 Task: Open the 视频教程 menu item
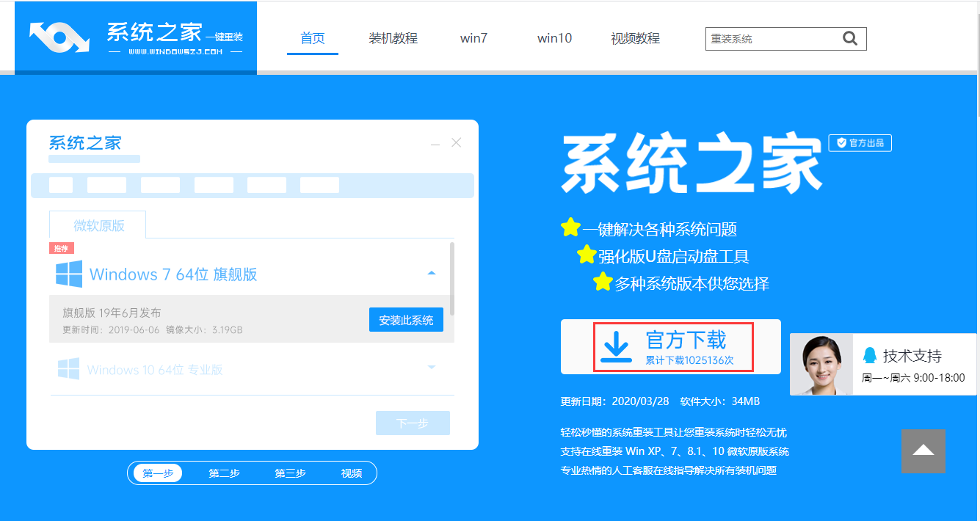pos(635,38)
